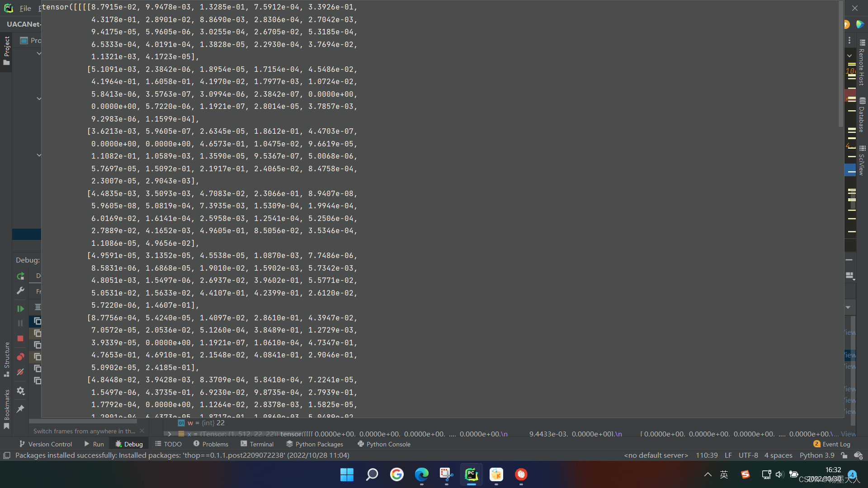Open the Python Console tab
The image size is (868, 488).
pyautogui.click(x=384, y=444)
